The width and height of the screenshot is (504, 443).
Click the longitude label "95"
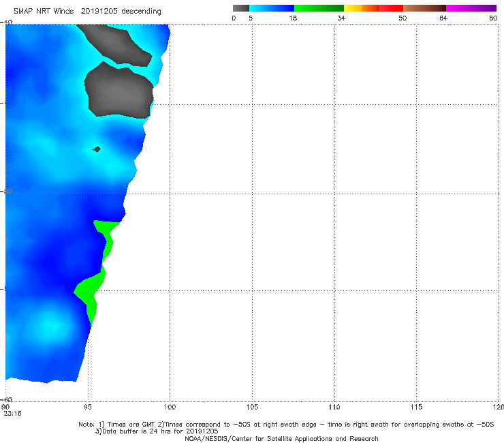(x=87, y=407)
